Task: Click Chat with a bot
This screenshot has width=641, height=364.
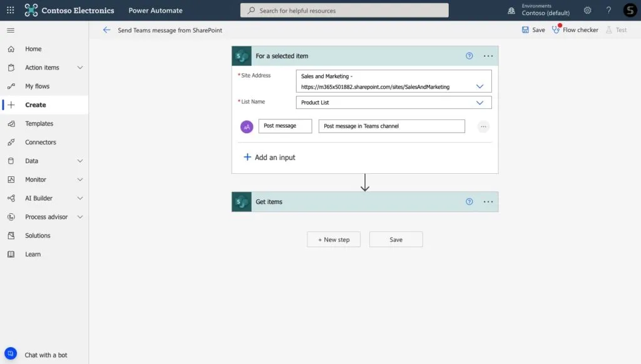Action: coord(46,355)
